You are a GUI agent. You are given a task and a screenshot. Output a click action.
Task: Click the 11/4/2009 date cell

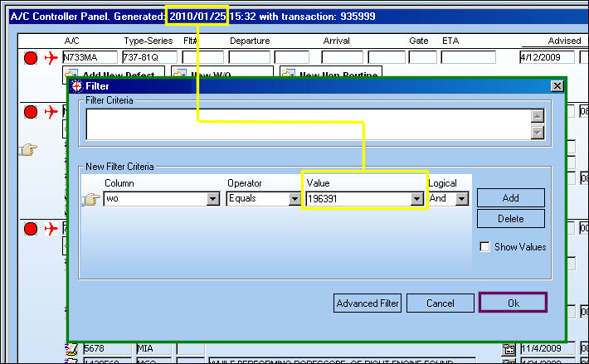coord(548,348)
